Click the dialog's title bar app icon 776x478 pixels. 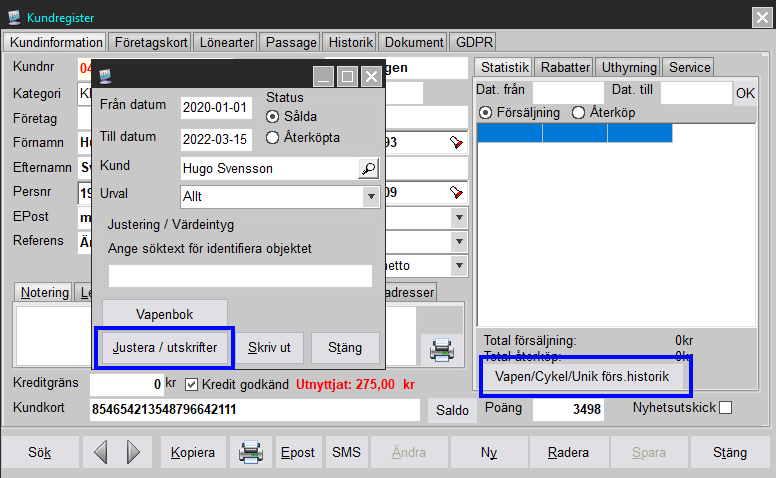click(x=105, y=76)
